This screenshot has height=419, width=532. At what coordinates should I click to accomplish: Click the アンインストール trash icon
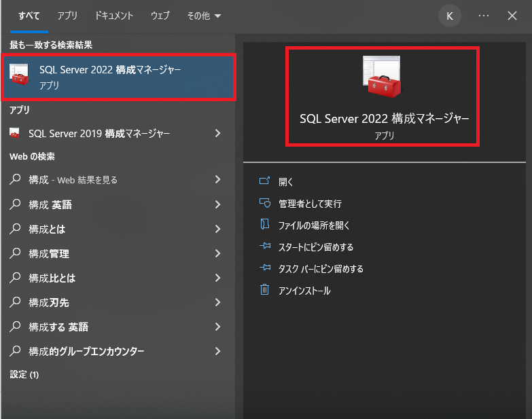tap(265, 289)
